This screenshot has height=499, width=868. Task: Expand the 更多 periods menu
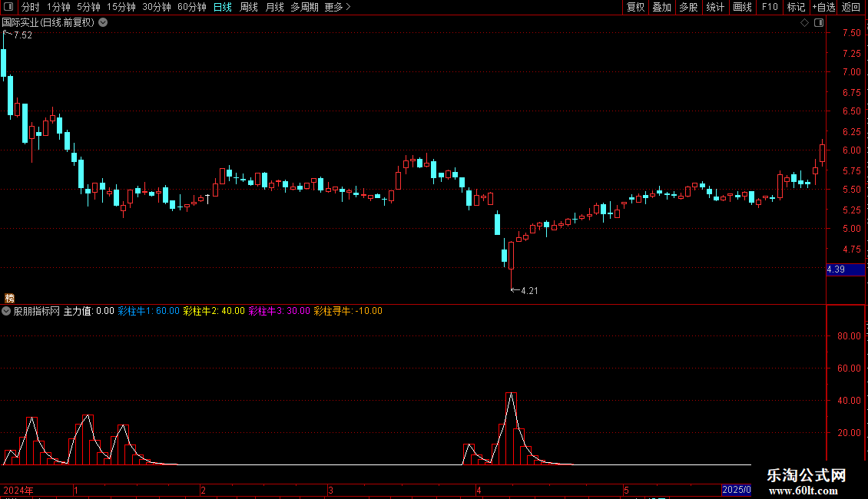pos(337,7)
